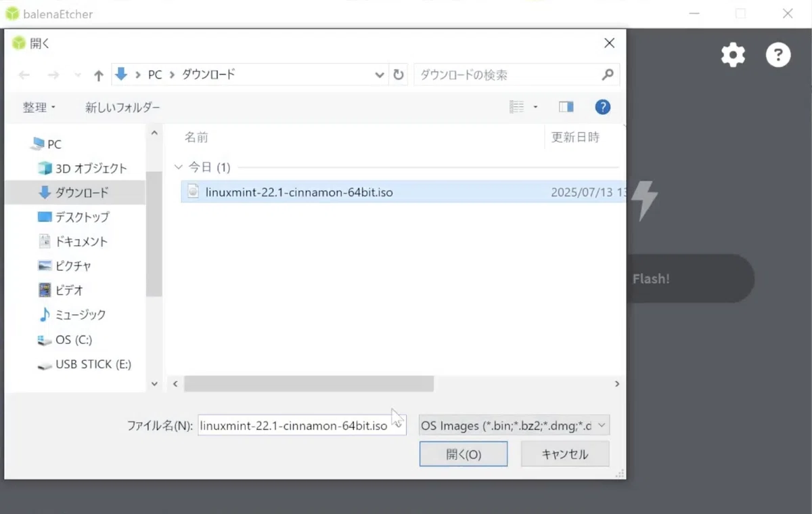Viewport: 812px width, 514px height.
Task: Click the balenaEtcher cube icon in dialog title
Action: (19, 43)
